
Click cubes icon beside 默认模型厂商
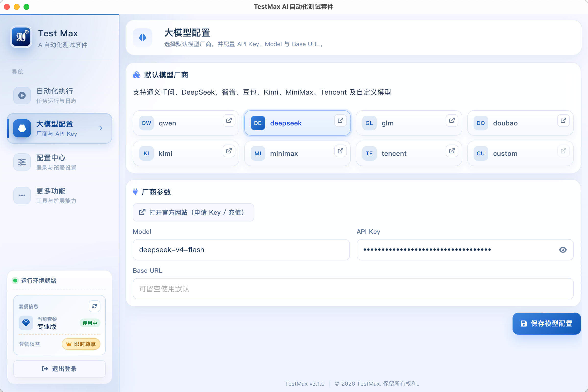136,75
